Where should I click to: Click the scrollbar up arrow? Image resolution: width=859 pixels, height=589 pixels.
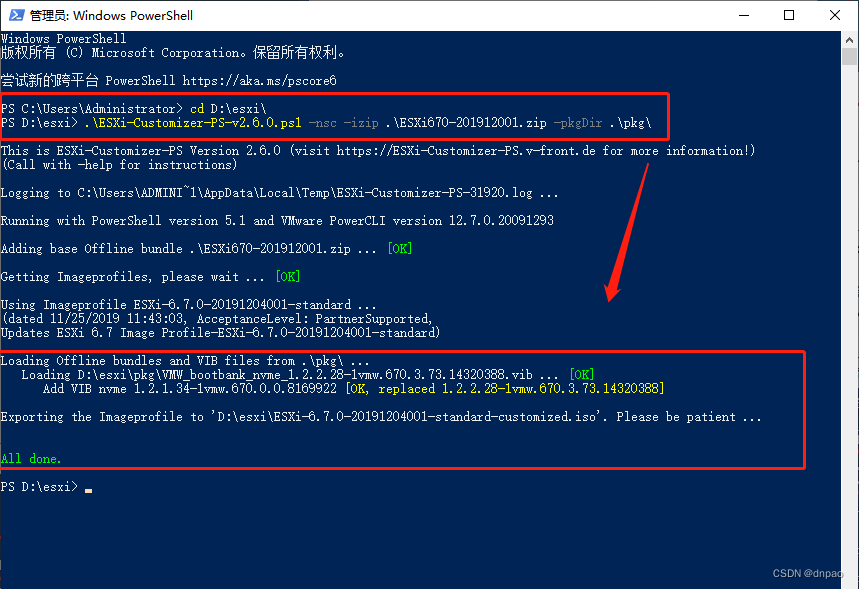(849, 40)
